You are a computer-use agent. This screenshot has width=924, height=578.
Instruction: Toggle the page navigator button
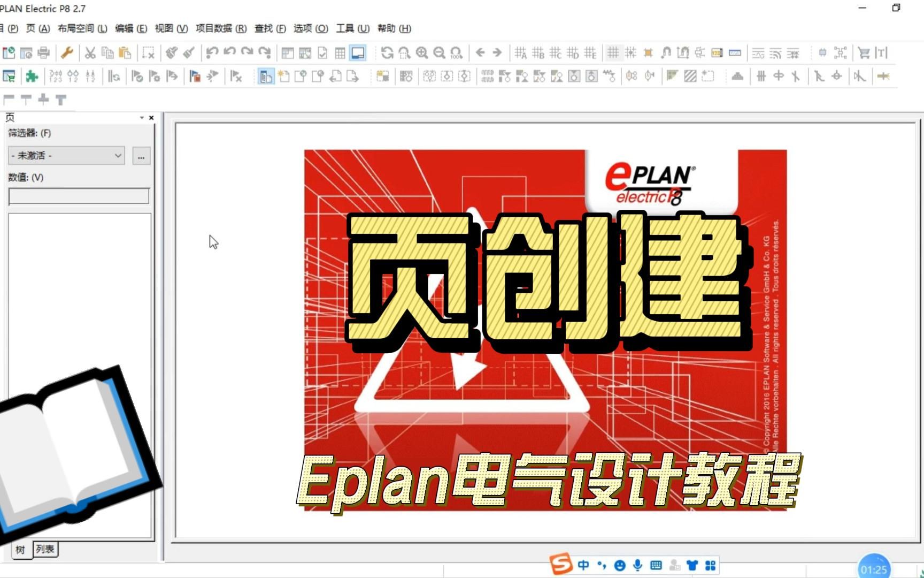coord(266,76)
